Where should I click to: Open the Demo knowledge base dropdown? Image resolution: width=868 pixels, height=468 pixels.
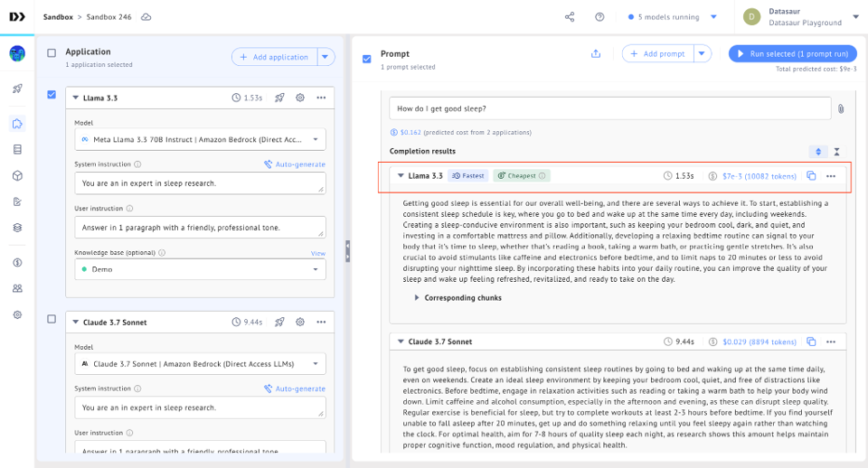pos(200,269)
